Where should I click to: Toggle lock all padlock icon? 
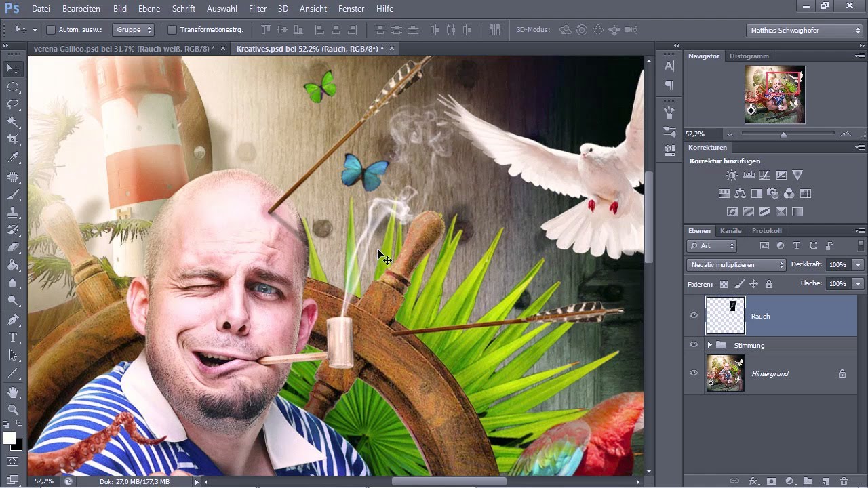pyautogui.click(x=768, y=284)
